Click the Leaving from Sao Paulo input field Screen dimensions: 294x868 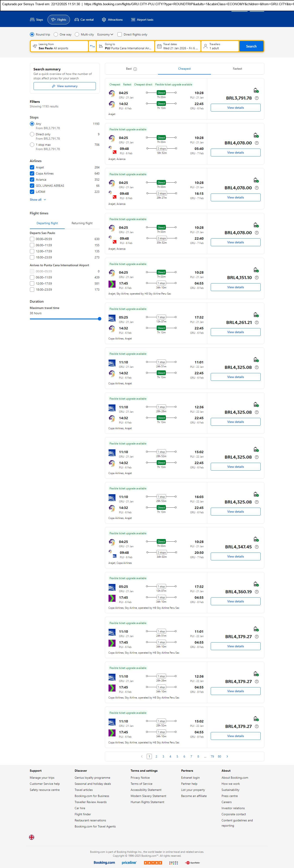pos(59,46)
